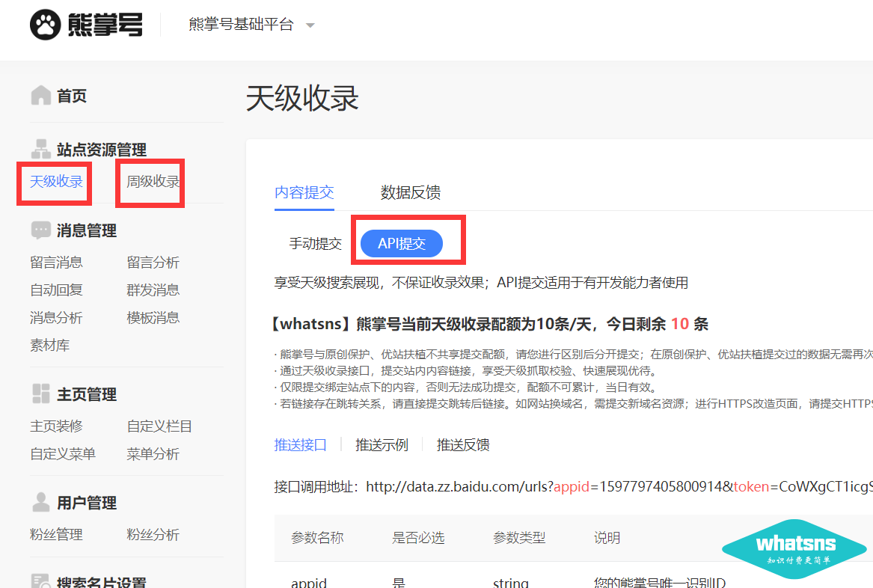Click the 消息管理 chat bubble icon
The width and height of the screenshot is (873, 588).
[x=40, y=230]
